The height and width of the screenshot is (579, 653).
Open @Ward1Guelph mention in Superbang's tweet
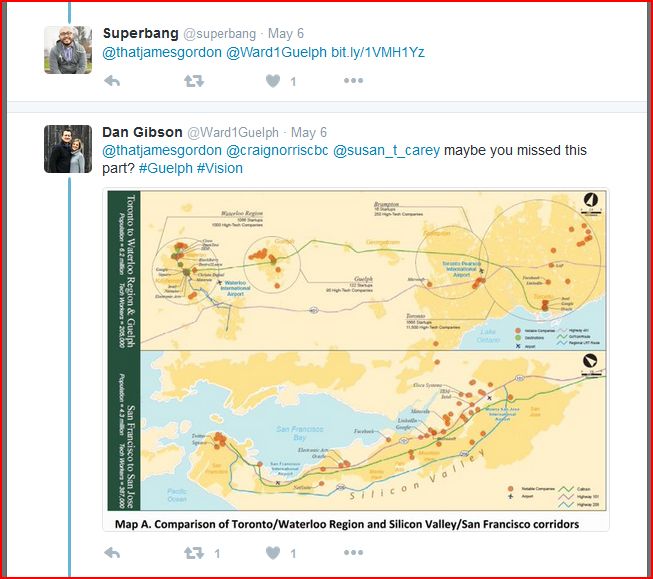[x=276, y=52]
